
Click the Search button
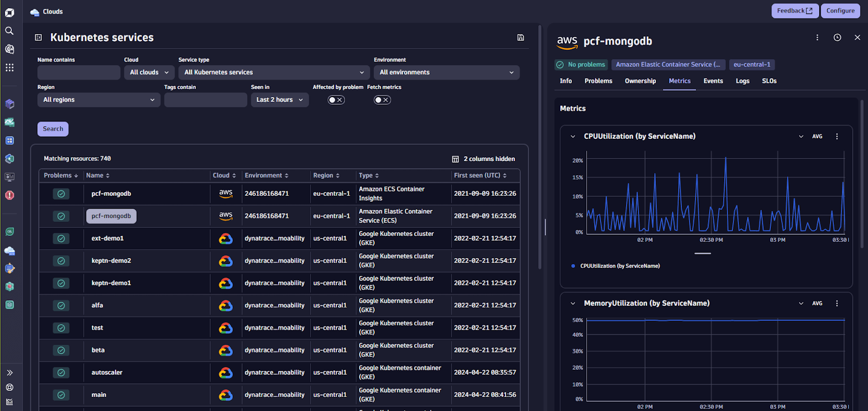point(53,129)
